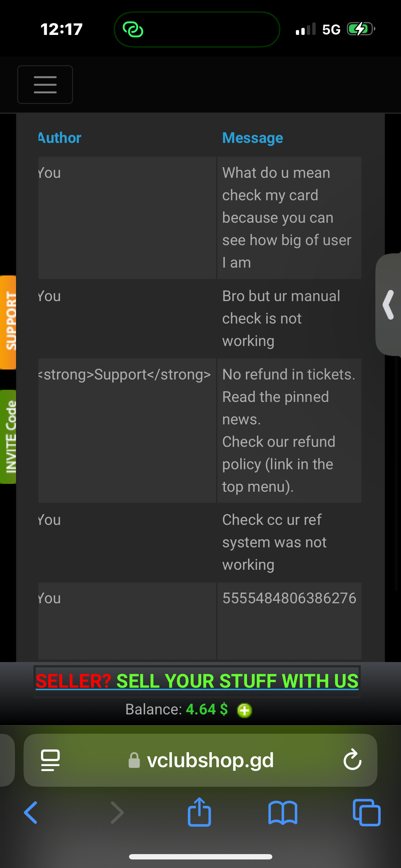The image size is (401, 868).
Task: Open the orange SUPPORT side tab
Action: (8, 322)
